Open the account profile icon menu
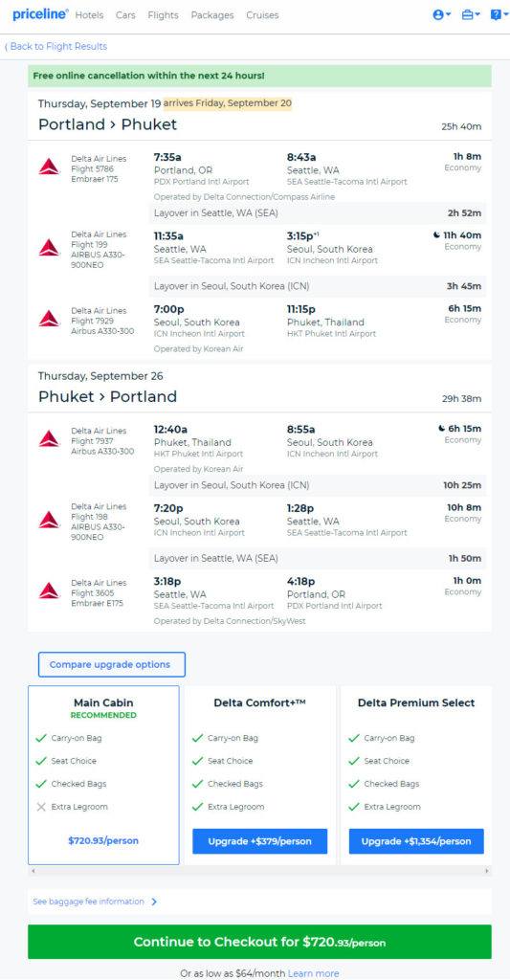 click(x=442, y=15)
